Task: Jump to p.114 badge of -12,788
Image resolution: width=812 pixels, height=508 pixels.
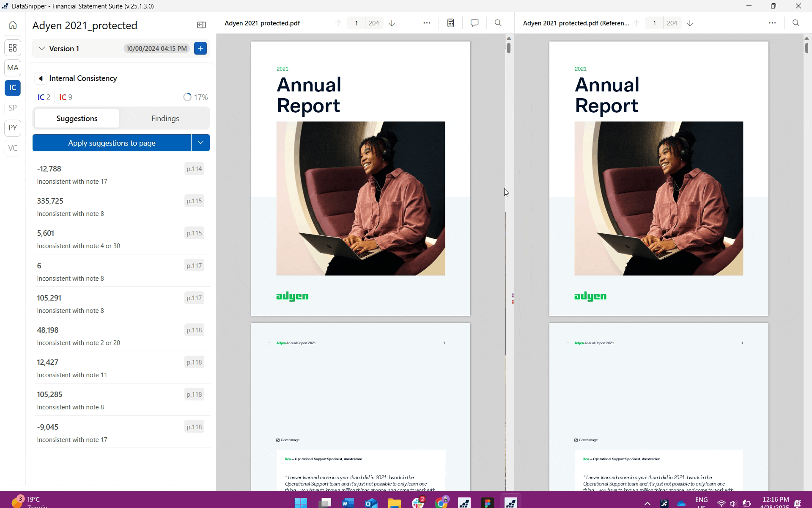Action: tap(194, 169)
